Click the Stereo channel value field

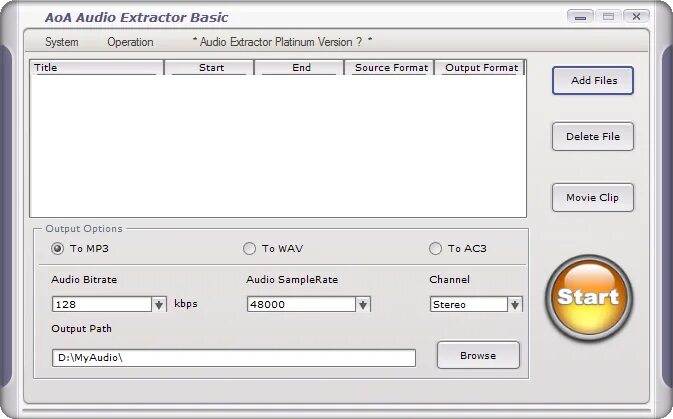coord(469,304)
